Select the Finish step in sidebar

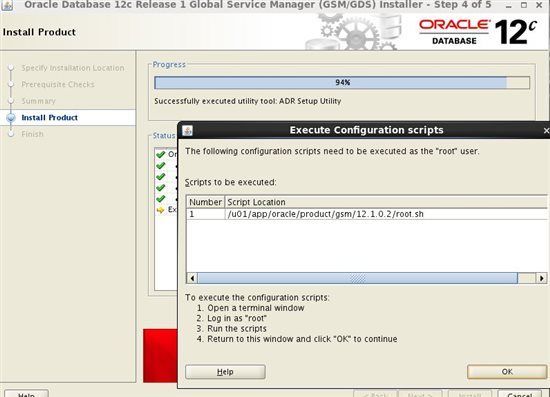coord(32,134)
